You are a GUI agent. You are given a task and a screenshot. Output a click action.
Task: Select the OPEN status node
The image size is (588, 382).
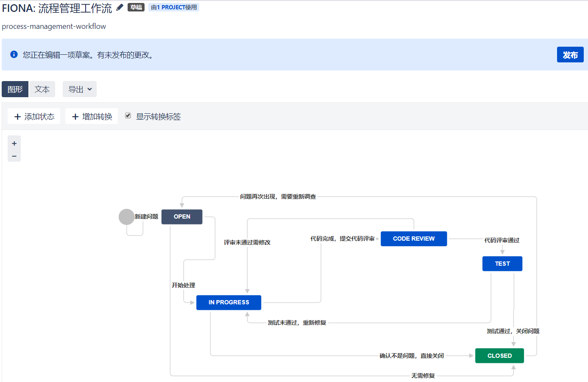point(182,216)
